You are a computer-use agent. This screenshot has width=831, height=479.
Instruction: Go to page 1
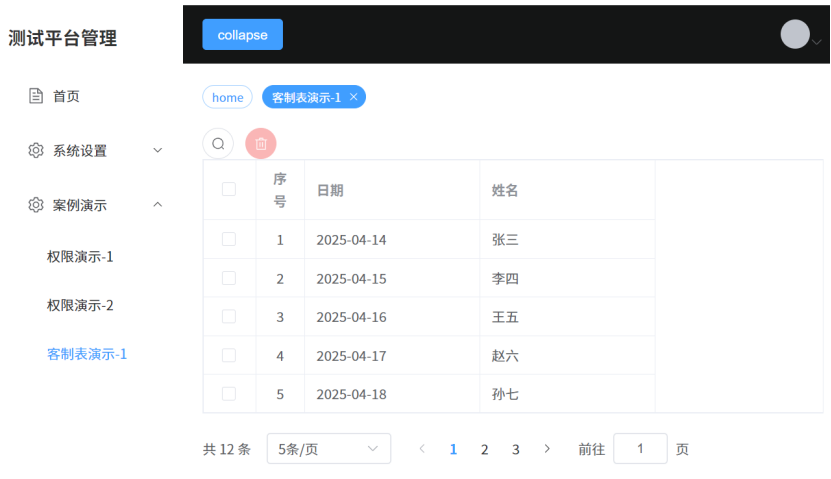click(453, 449)
